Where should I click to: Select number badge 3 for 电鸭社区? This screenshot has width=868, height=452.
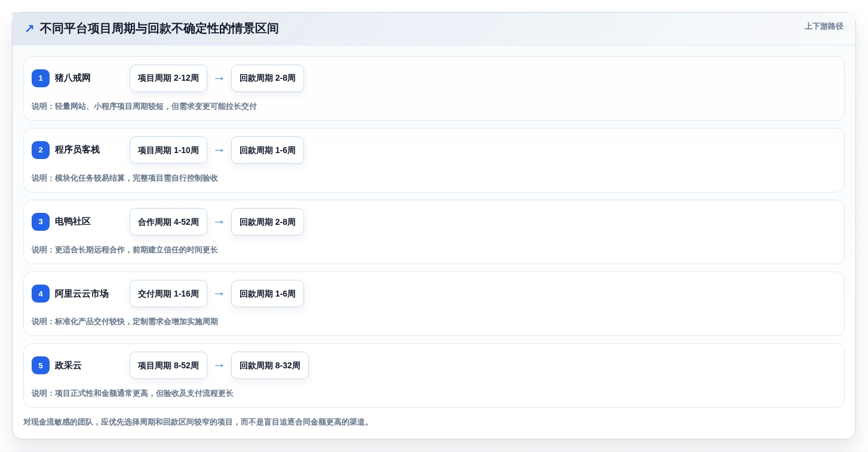(x=41, y=222)
